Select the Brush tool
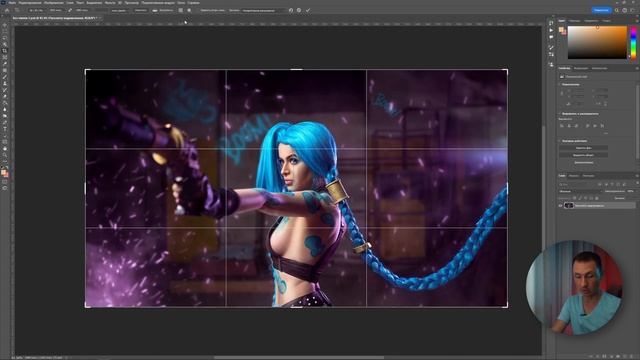This screenshot has width=640, height=360. tap(4, 77)
